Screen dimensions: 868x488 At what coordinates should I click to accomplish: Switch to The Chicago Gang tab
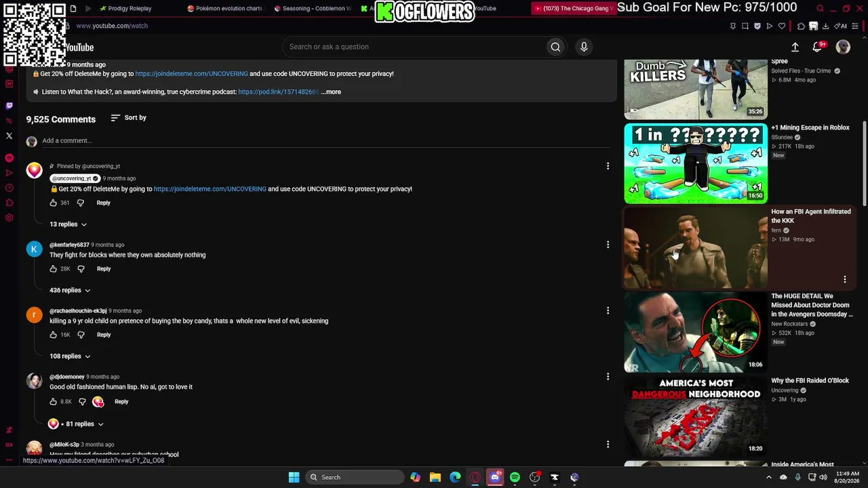click(574, 9)
